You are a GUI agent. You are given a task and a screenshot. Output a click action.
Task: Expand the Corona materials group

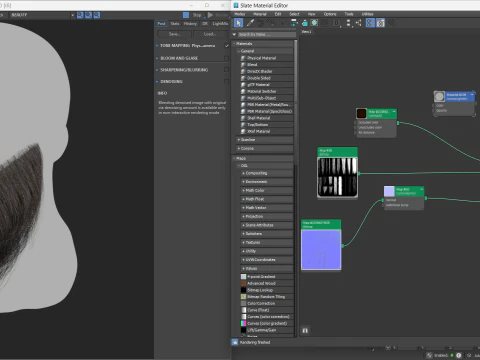point(239,148)
